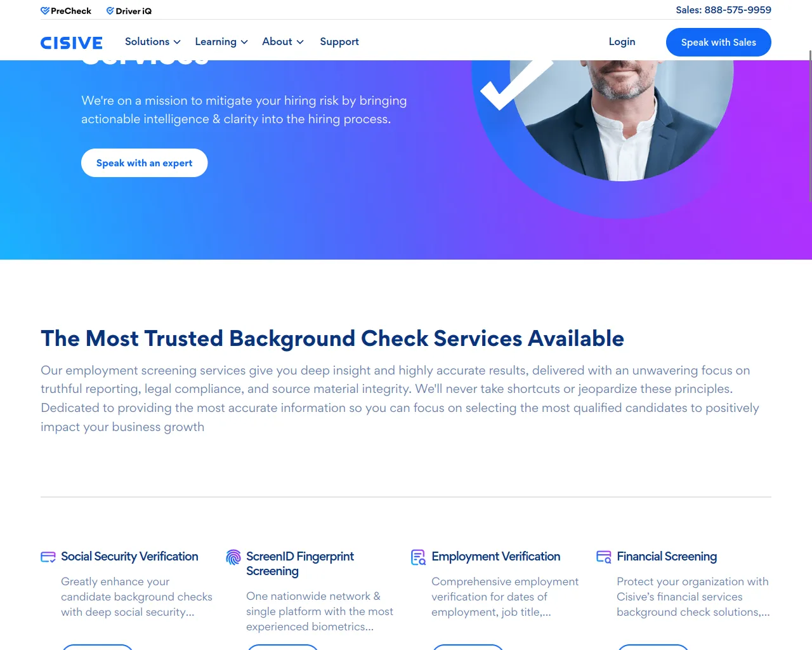Open the Employment Verification heading link
Screen dimensions: 812x650
pyautogui.click(x=496, y=557)
